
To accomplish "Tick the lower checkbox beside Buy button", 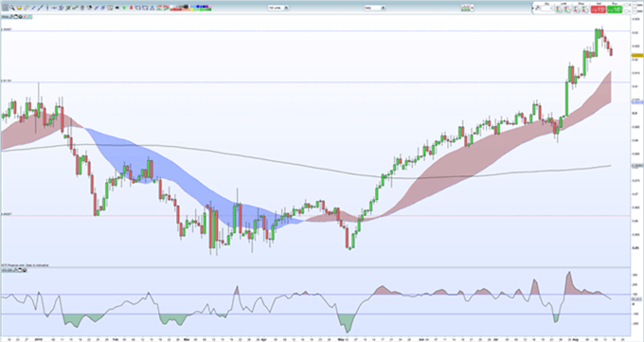I will coord(626,11).
